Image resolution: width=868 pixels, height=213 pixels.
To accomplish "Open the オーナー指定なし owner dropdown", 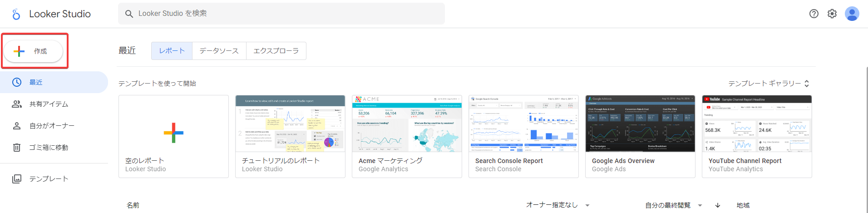I will point(557,205).
